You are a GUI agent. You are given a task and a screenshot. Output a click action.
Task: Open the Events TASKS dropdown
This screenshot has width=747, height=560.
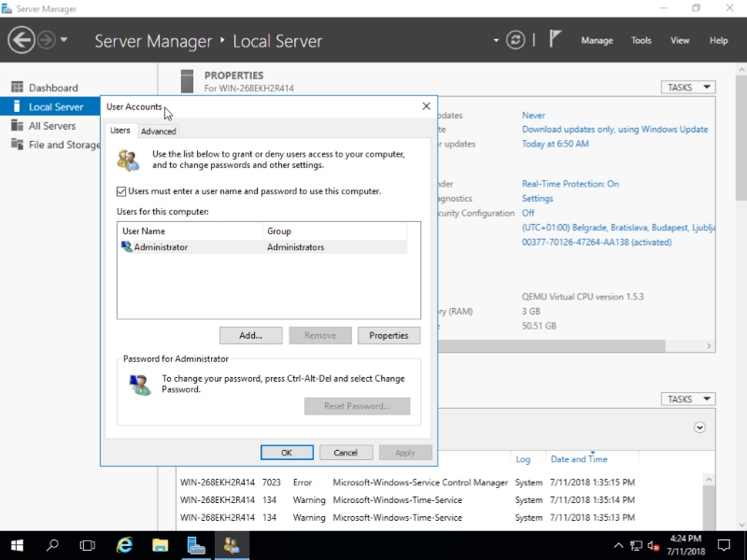point(688,399)
